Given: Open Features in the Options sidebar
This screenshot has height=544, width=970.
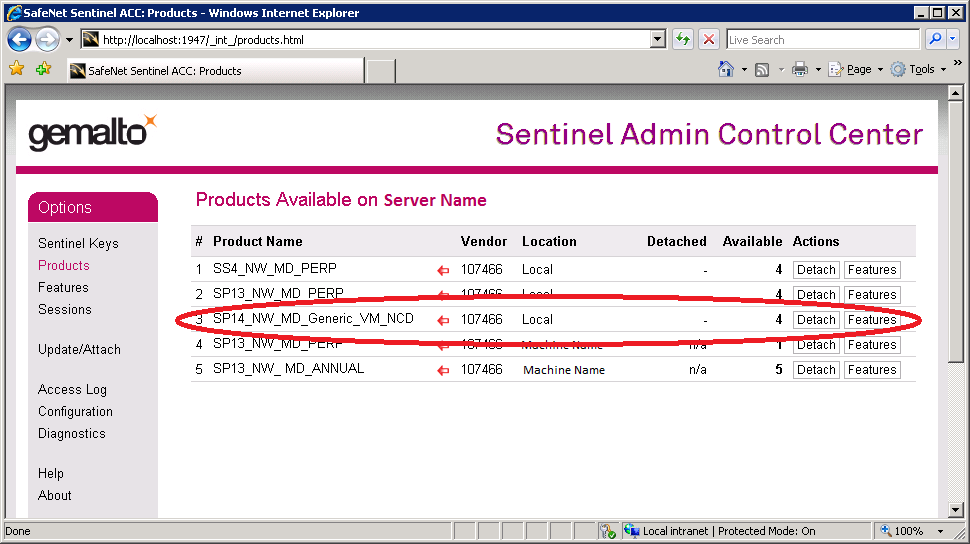Looking at the screenshot, I should 63,287.
